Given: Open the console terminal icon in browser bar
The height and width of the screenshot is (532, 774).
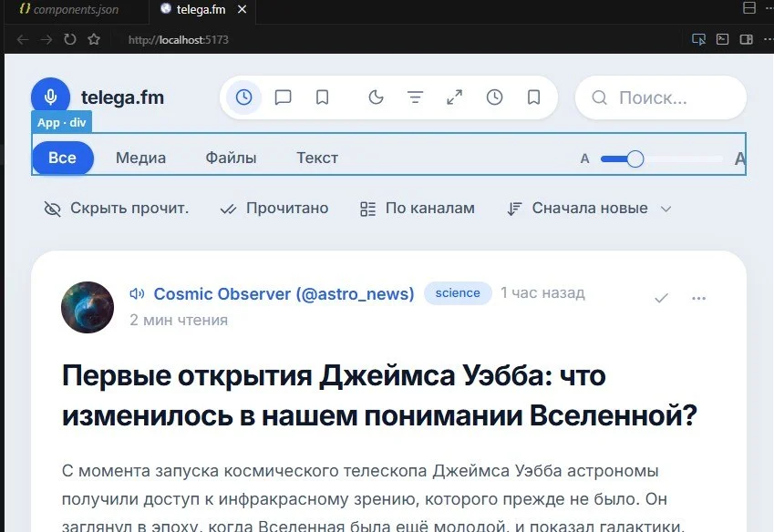Looking at the screenshot, I should 722,39.
